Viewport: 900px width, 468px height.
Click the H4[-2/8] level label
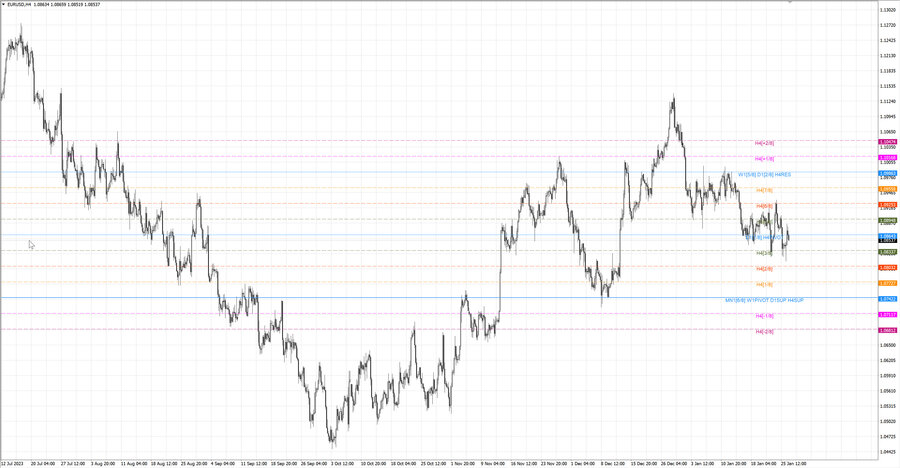tap(765, 331)
